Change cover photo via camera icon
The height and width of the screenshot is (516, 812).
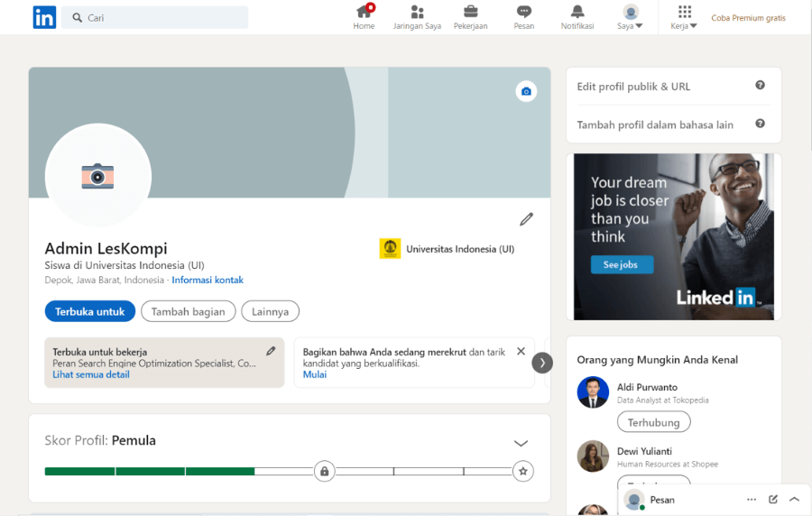point(526,92)
